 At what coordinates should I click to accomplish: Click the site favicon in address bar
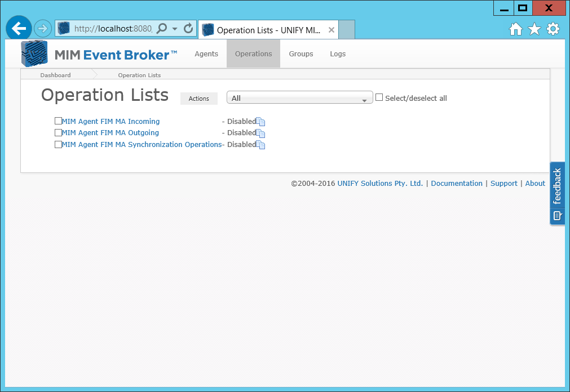click(x=64, y=28)
